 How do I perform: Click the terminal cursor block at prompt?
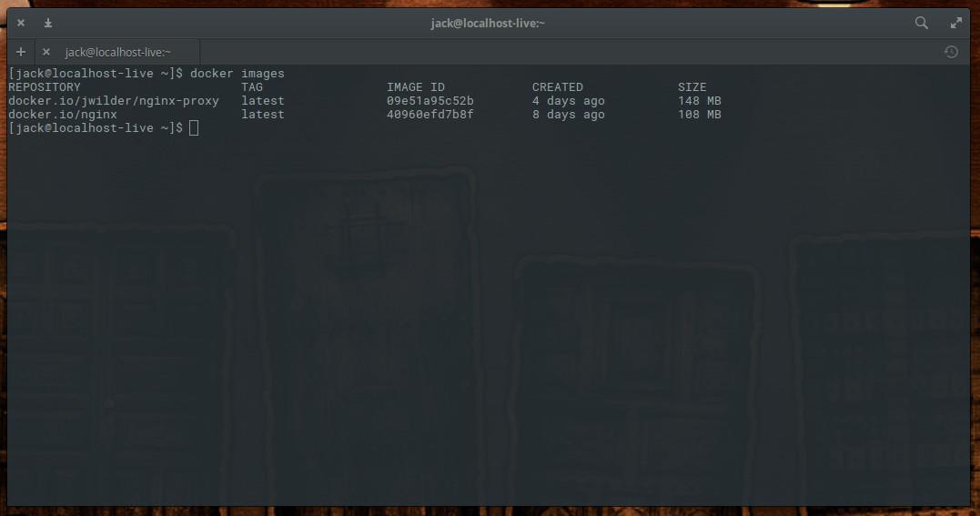pyautogui.click(x=194, y=127)
